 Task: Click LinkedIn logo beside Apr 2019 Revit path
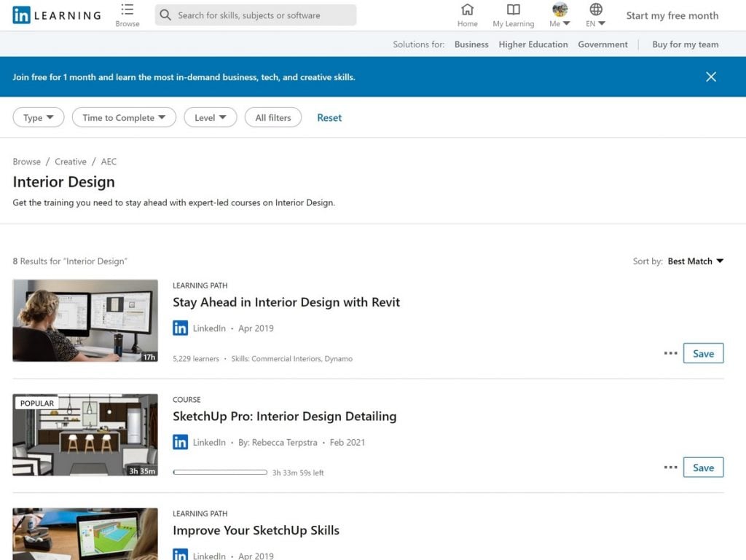(181, 328)
